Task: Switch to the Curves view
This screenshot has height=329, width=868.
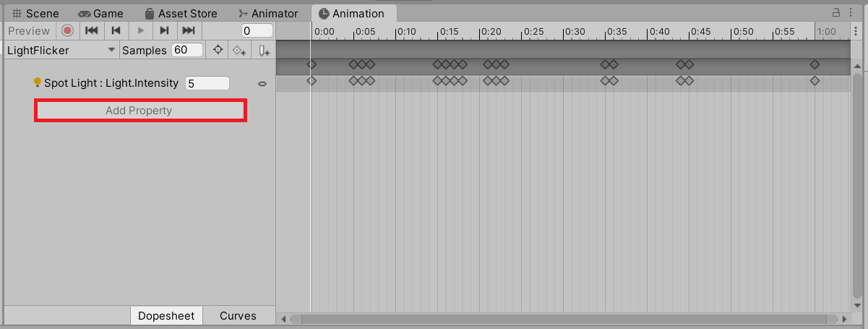Action: [x=238, y=315]
